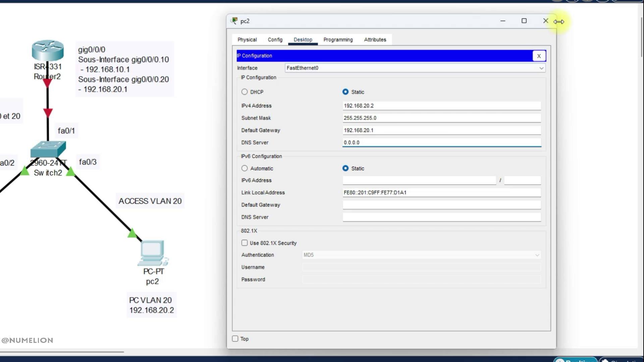The width and height of the screenshot is (644, 362).
Task: Open the Authentication dropdown showing MD5
Action: coord(421,255)
